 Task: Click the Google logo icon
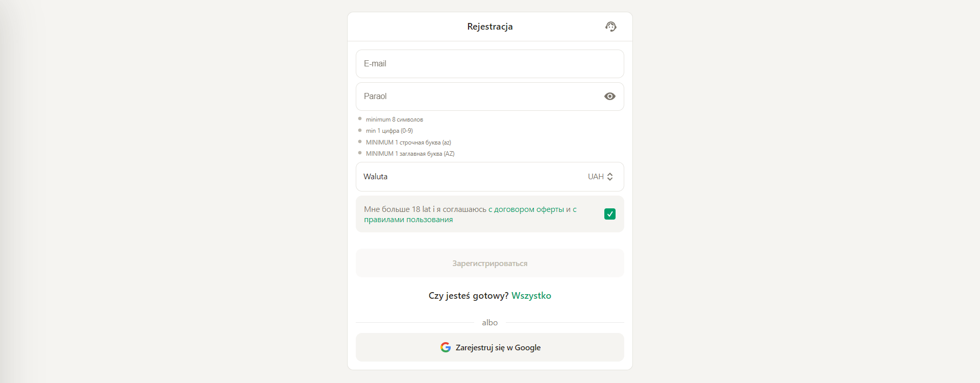[446, 347]
